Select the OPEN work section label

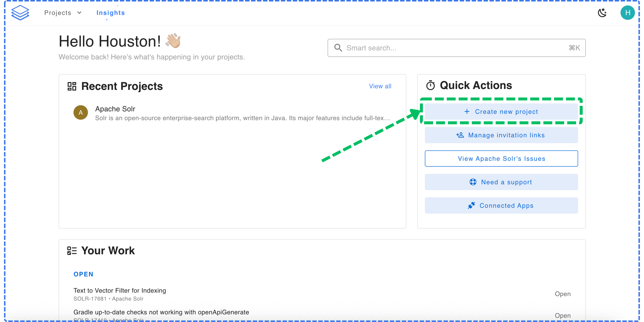[83, 274]
